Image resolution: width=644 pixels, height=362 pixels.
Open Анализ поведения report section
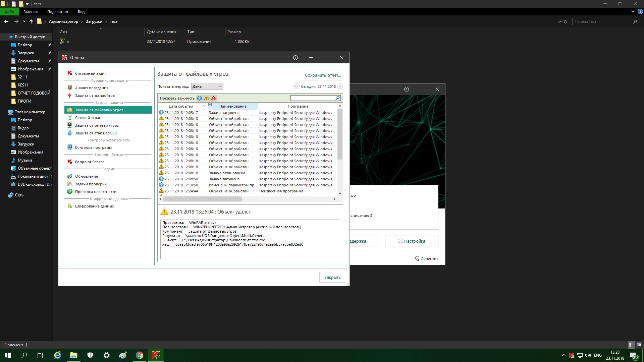(92, 88)
